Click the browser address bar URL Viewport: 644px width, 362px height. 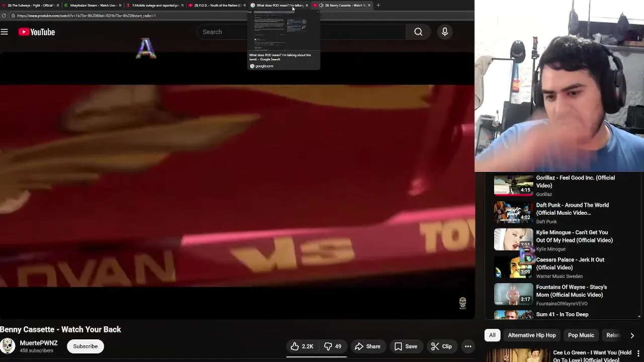tap(87, 16)
